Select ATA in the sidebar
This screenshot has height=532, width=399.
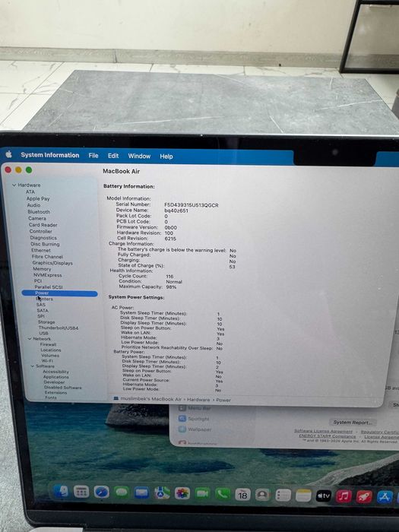pos(30,192)
